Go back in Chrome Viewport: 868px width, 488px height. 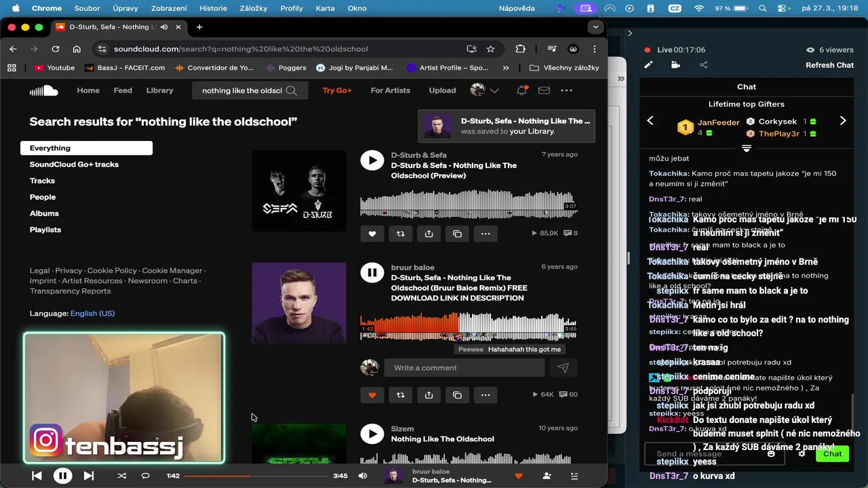(13, 49)
